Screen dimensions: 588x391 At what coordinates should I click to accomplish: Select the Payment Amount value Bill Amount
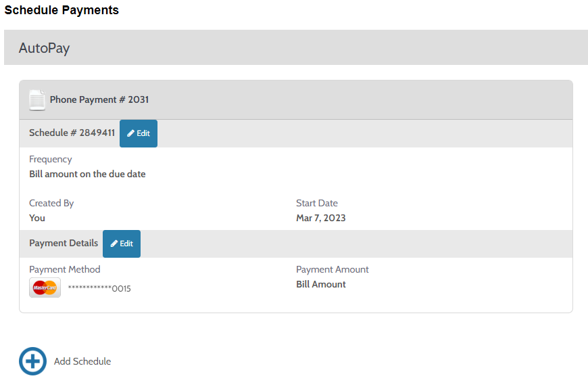321,284
